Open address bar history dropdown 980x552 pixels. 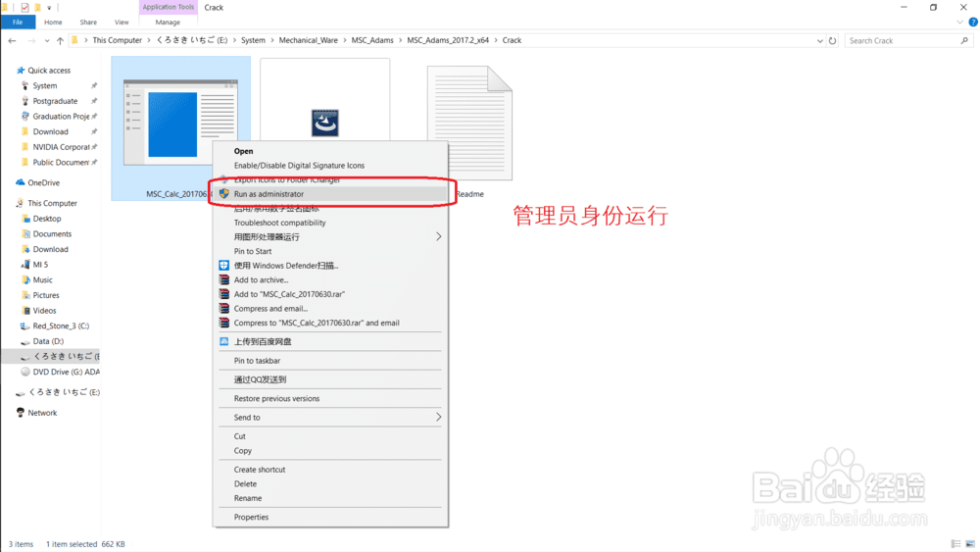pyautogui.click(x=819, y=40)
